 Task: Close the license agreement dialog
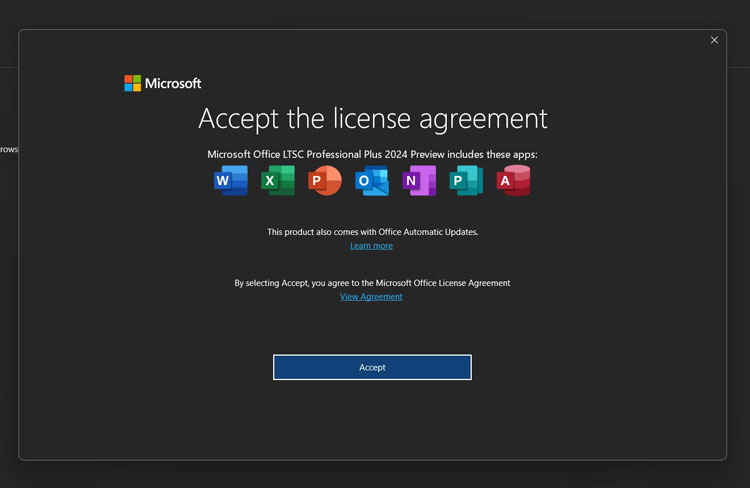coord(714,40)
